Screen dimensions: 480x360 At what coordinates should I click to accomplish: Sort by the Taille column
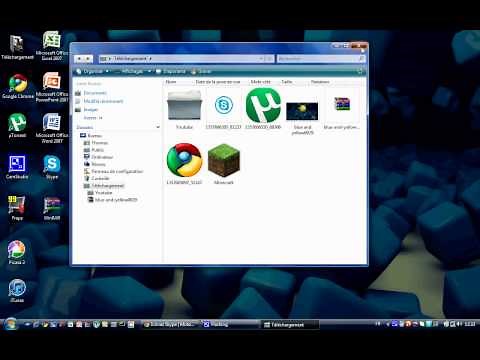tap(287, 82)
